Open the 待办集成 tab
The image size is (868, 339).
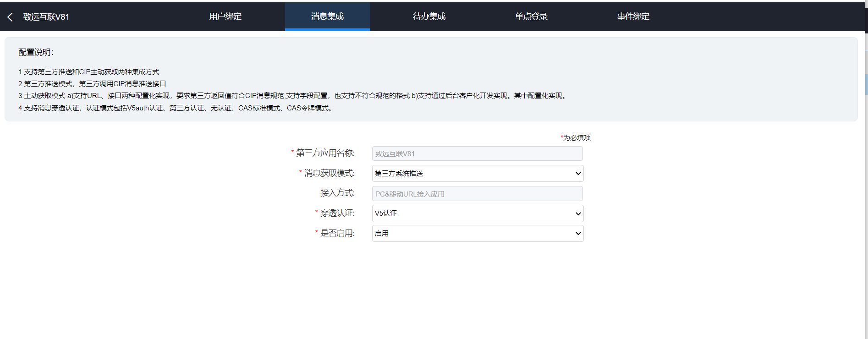pyautogui.click(x=429, y=16)
